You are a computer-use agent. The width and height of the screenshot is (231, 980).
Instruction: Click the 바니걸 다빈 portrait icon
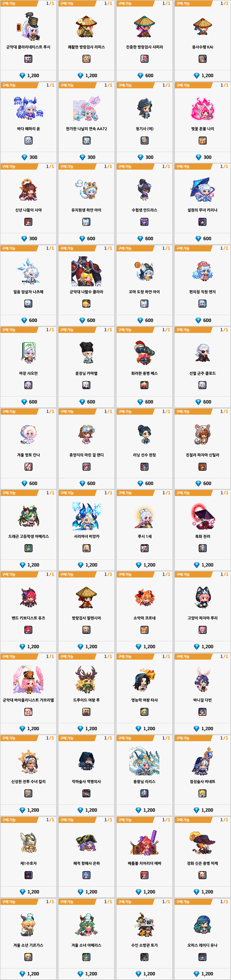point(202,712)
